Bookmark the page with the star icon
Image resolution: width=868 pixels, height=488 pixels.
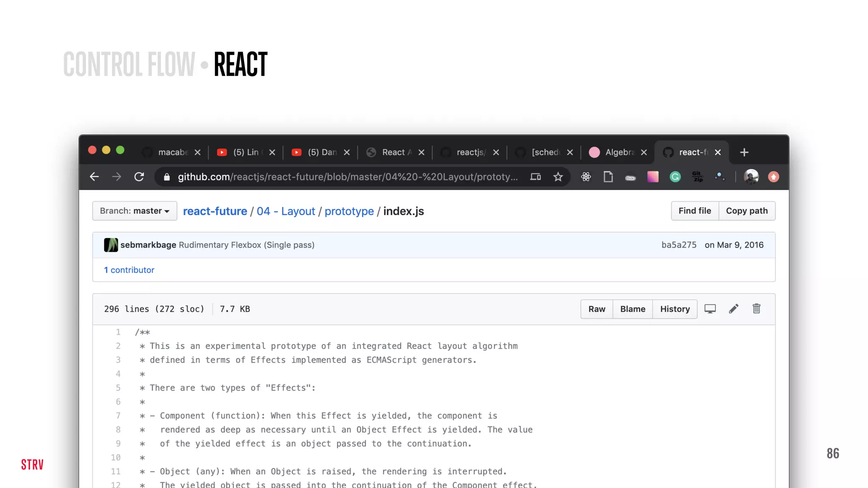[x=558, y=177]
